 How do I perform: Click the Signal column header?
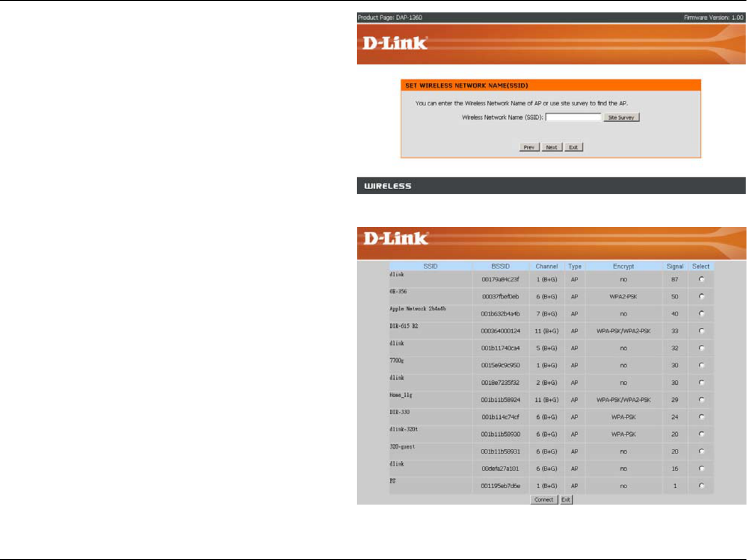tap(675, 266)
